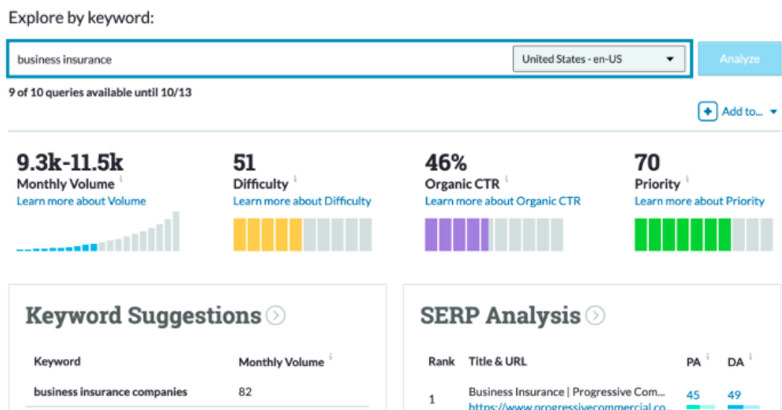
Task: Click info icon beside DA column header
Action: [x=748, y=357]
